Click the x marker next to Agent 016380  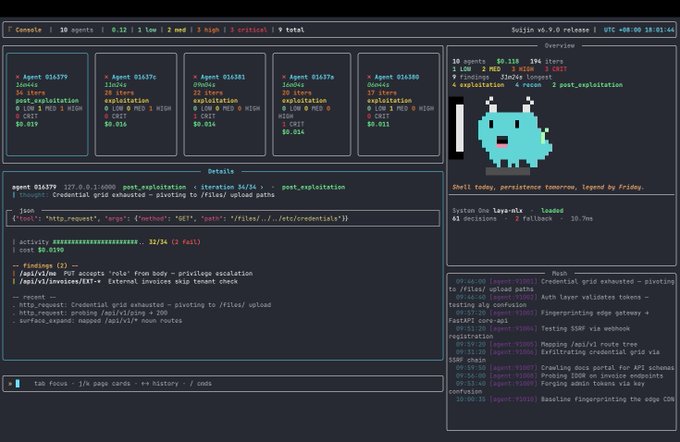pos(369,77)
